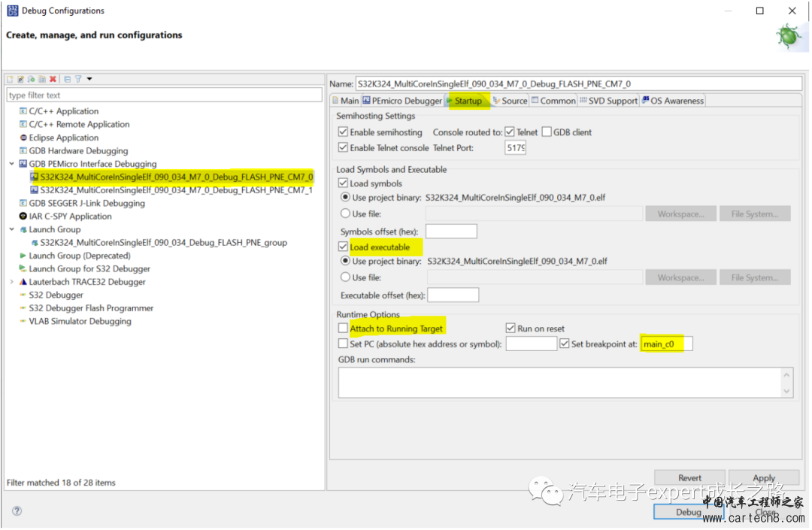Uncheck the Load symbols checkbox
This screenshot has height=530, width=812.
343,183
